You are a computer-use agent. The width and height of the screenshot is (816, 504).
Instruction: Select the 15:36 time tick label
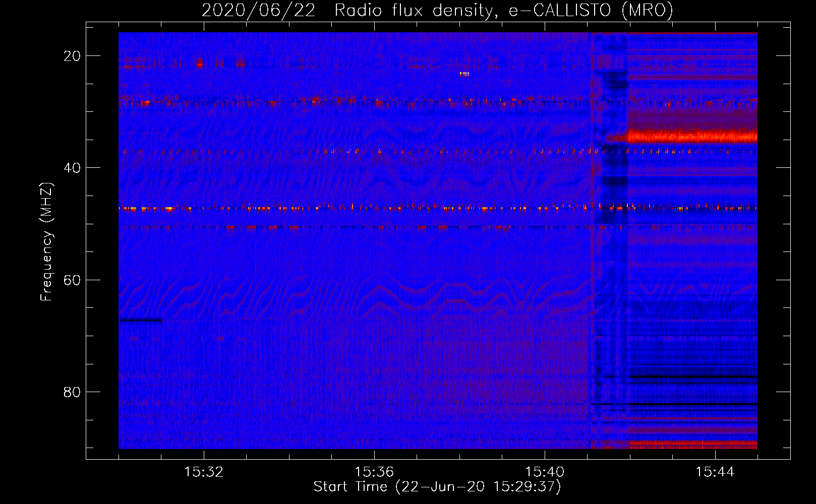click(x=374, y=472)
